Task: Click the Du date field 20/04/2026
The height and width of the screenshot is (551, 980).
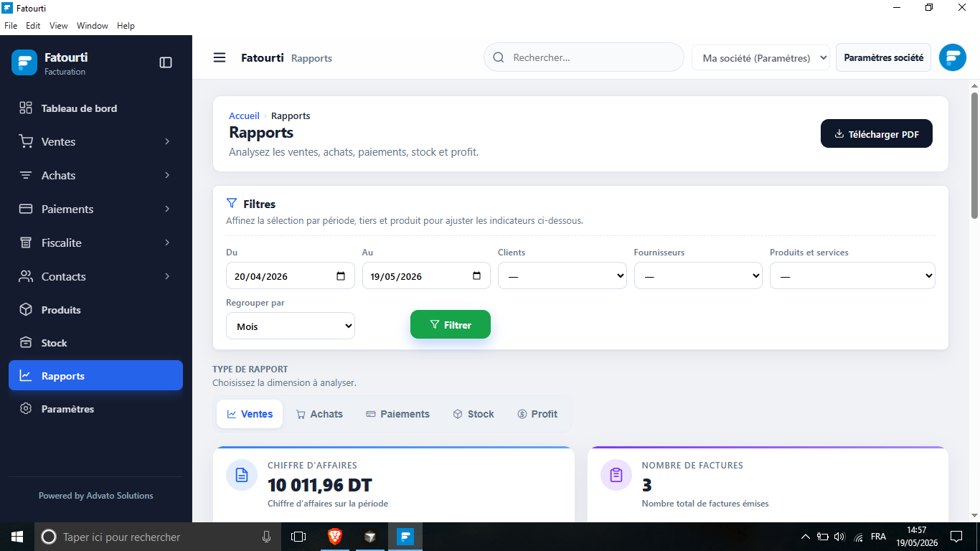Action: coord(291,275)
